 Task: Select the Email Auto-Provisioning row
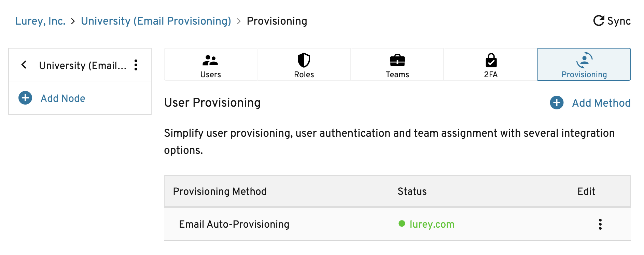pos(397,224)
